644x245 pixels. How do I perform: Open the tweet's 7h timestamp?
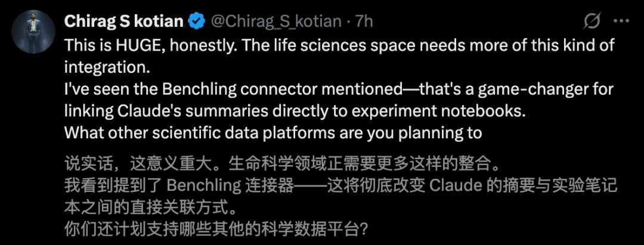364,22
